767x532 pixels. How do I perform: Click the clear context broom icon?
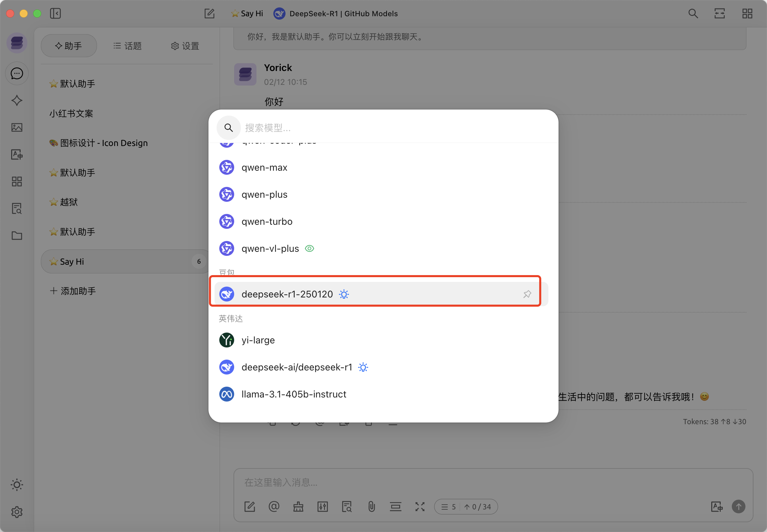click(x=298, y=507)
